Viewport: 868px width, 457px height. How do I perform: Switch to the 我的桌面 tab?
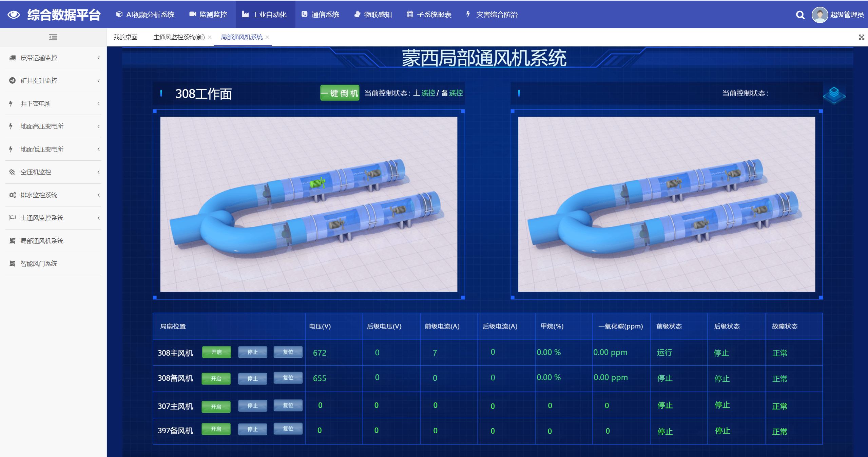coord(126,37)
